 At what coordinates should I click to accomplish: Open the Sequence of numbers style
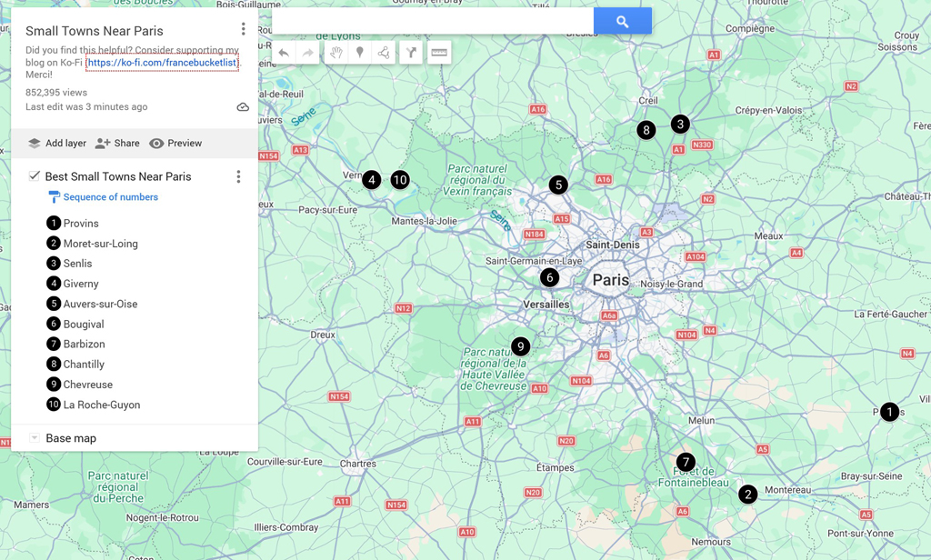click(110, 197)
